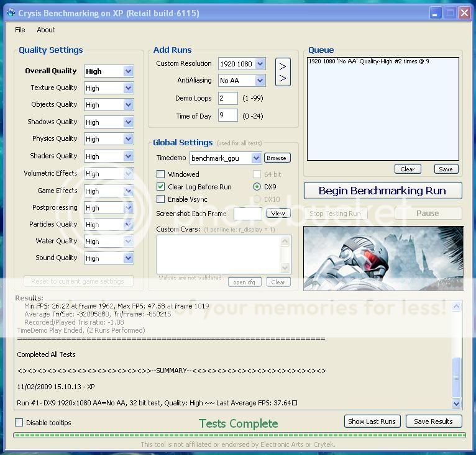
Task: Expand the Custom Resolution dropdown
Action: coord(260,64)
